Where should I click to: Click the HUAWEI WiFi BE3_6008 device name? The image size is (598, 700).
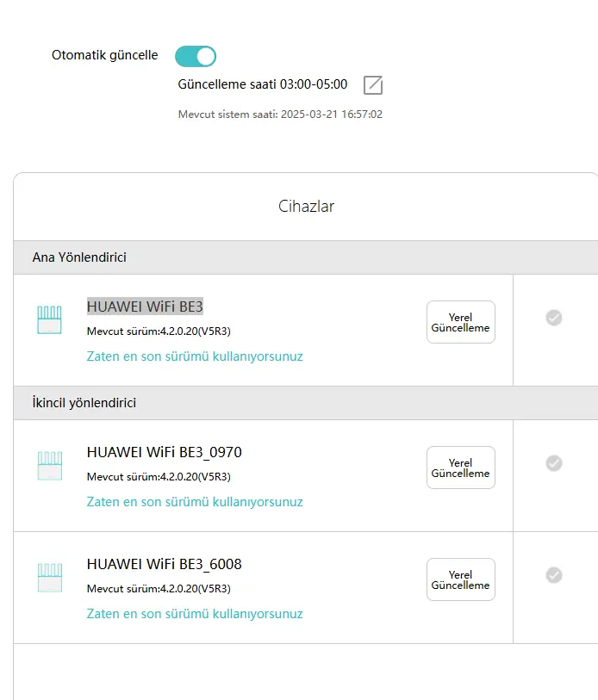tap(164, 564)
